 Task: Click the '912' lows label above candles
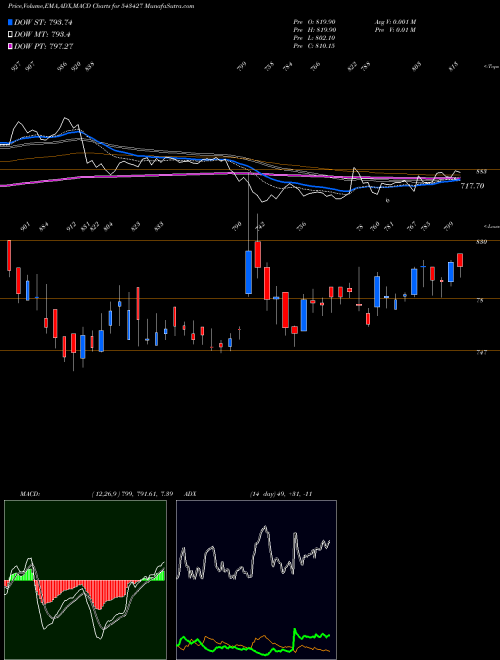(x=72, y=227)
